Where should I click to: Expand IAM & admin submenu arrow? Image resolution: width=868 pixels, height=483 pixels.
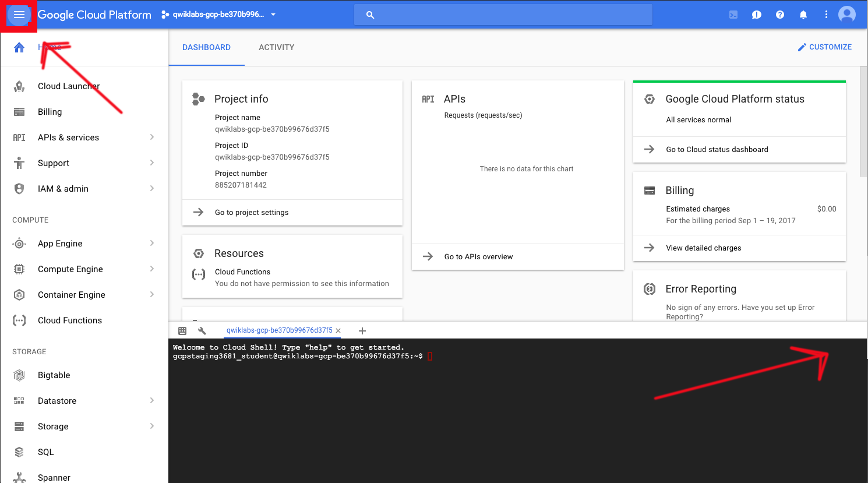click(152, 189)
